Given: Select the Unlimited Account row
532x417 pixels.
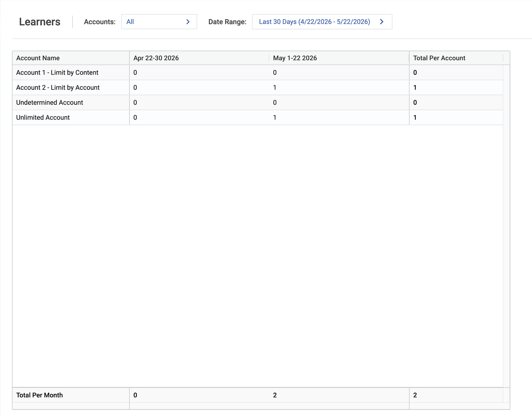Looking at the screenshot, I should point(258,118).
